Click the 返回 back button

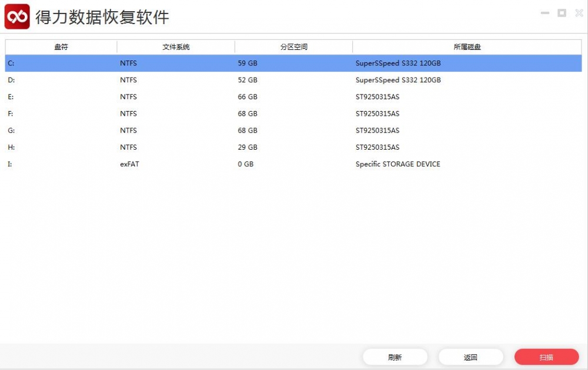(x=471, y=356)
